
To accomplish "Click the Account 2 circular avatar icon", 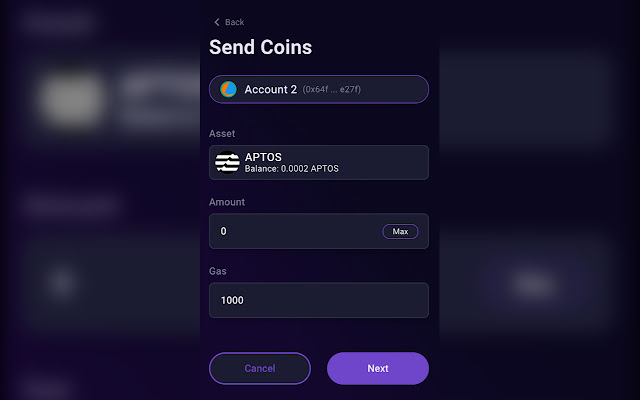I will pos(228,89).
